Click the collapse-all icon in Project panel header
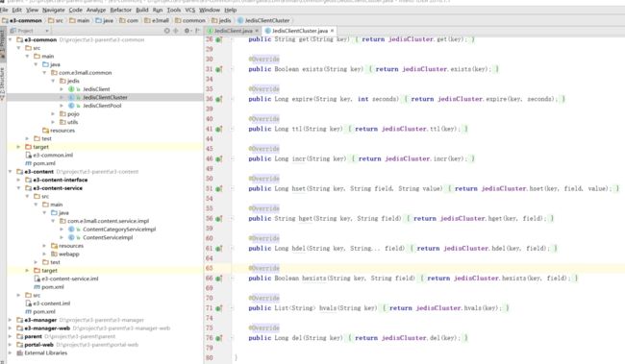The height and width of the screenshot is (364, 625). click(176, 31)
